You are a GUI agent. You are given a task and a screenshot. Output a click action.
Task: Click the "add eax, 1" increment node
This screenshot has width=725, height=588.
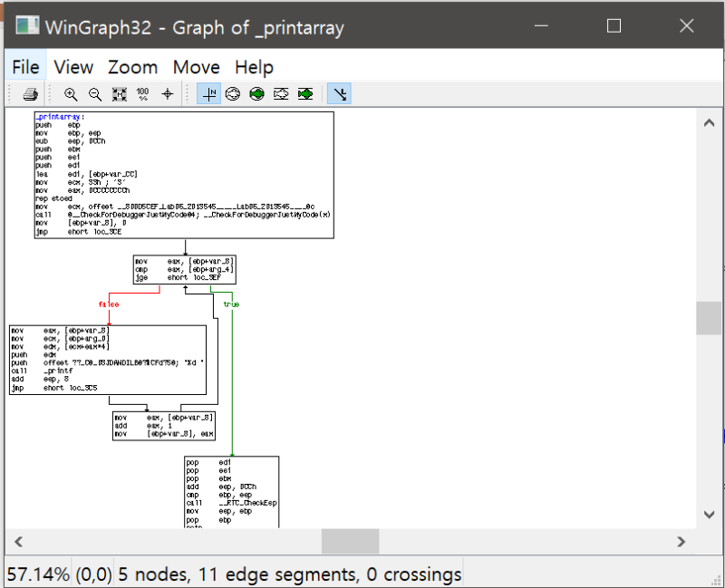[164, 426]
